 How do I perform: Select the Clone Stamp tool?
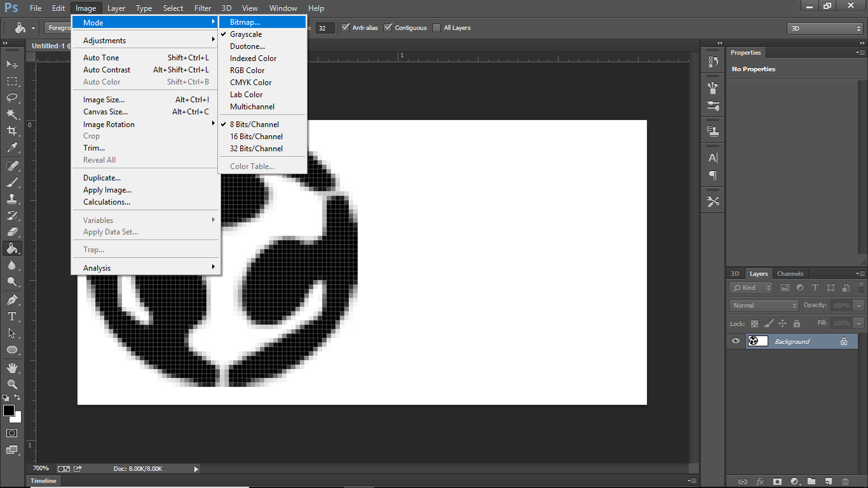(12, 199)
